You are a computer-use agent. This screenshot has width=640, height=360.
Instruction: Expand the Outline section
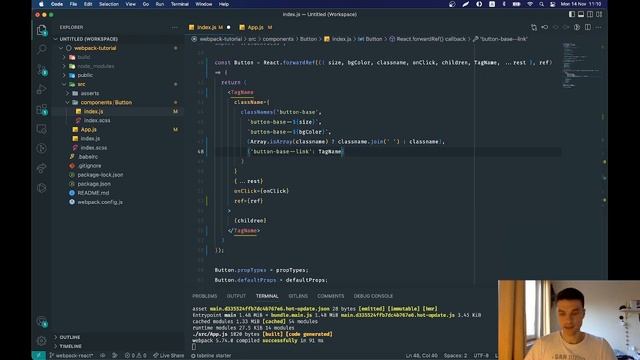[69, 337]
